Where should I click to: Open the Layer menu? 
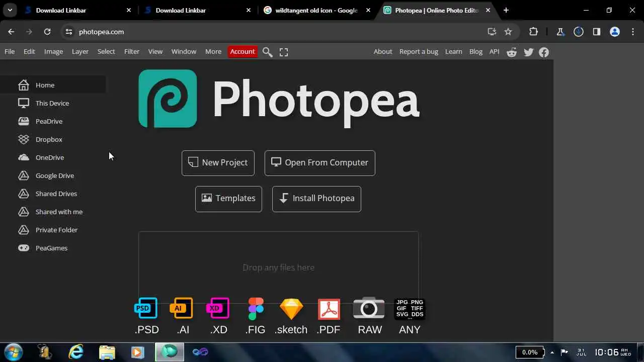click(80, 51)
